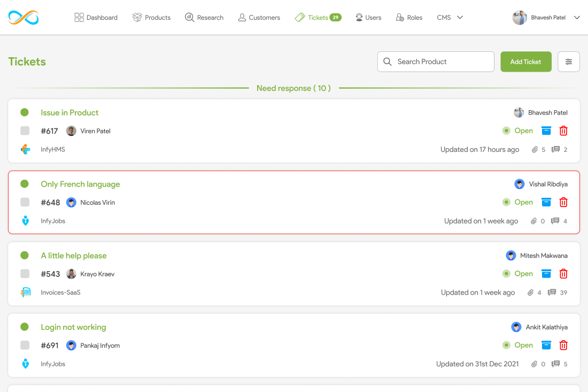This screenshot has height=392, width=588.
Task: Click the comments icon on ticket #617
Action: pos(555,149)
